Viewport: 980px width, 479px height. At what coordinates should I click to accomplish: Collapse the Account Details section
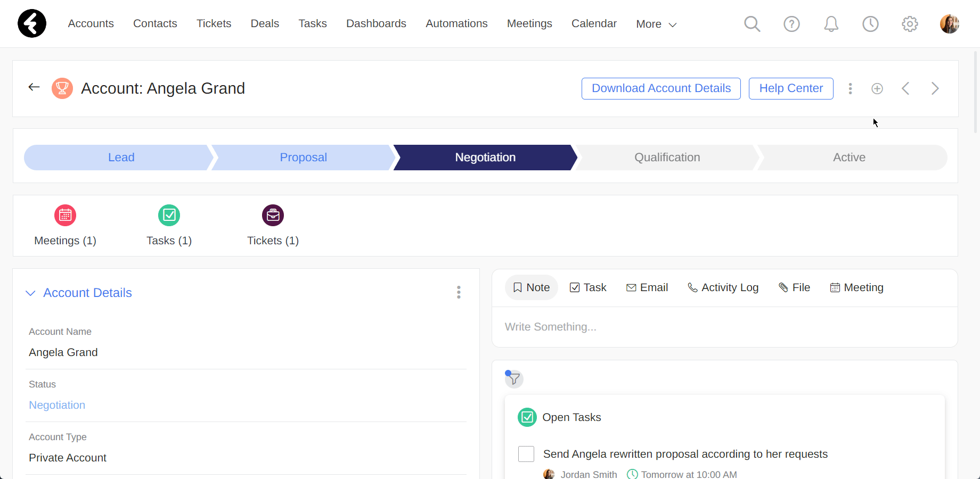30,293
